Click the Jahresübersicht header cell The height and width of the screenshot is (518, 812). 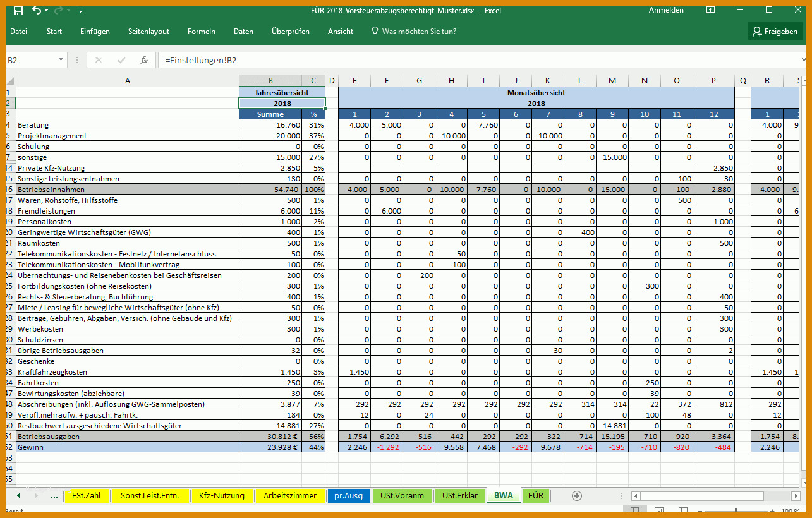point(282,92)
